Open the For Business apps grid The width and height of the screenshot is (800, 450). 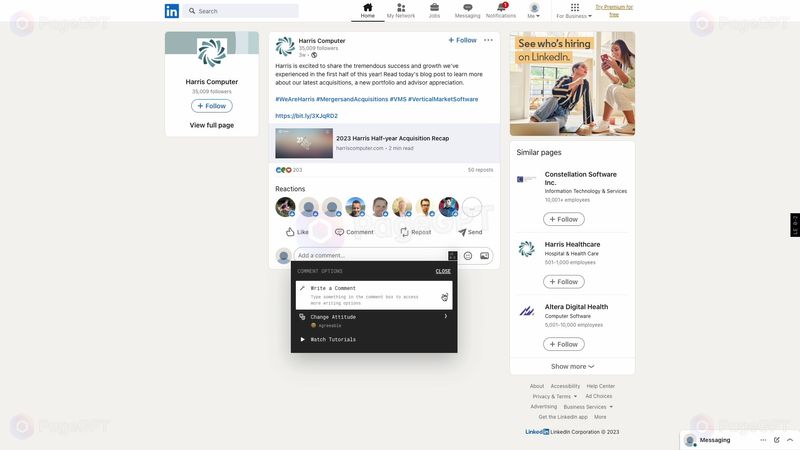574,11
